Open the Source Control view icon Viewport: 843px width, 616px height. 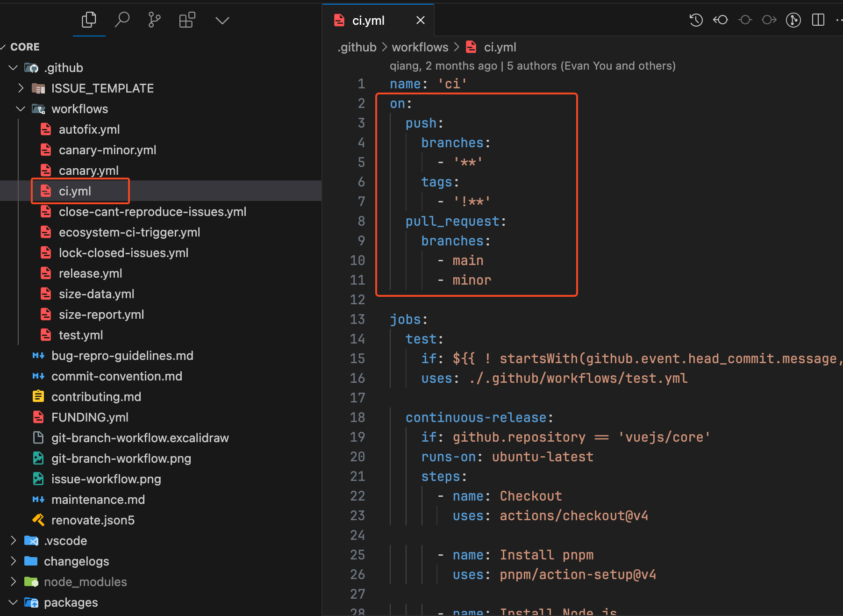point(154,20)
